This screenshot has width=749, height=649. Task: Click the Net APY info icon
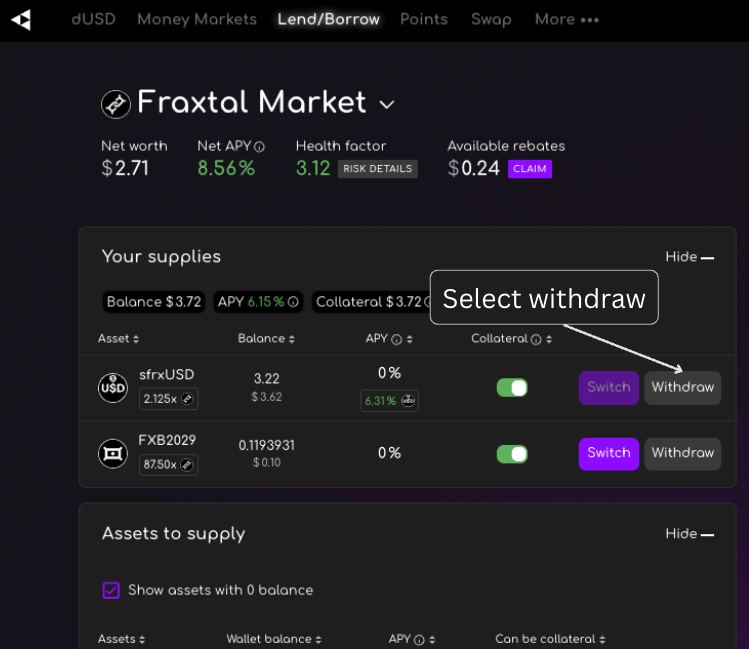click(260, 147)
